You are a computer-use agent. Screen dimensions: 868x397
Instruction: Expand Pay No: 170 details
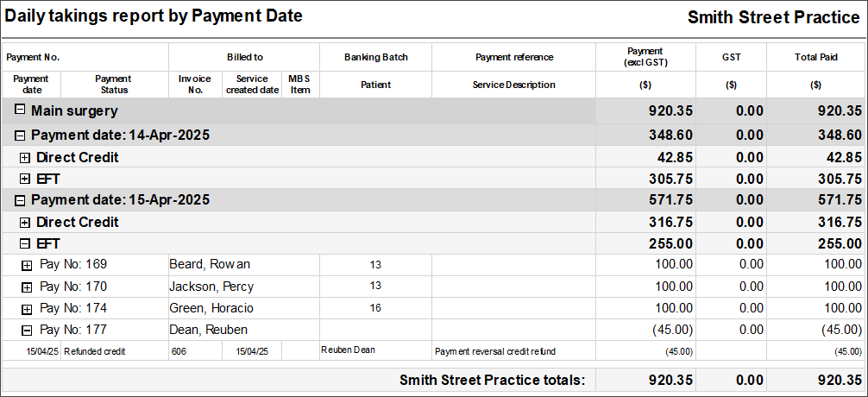point(27,287)
